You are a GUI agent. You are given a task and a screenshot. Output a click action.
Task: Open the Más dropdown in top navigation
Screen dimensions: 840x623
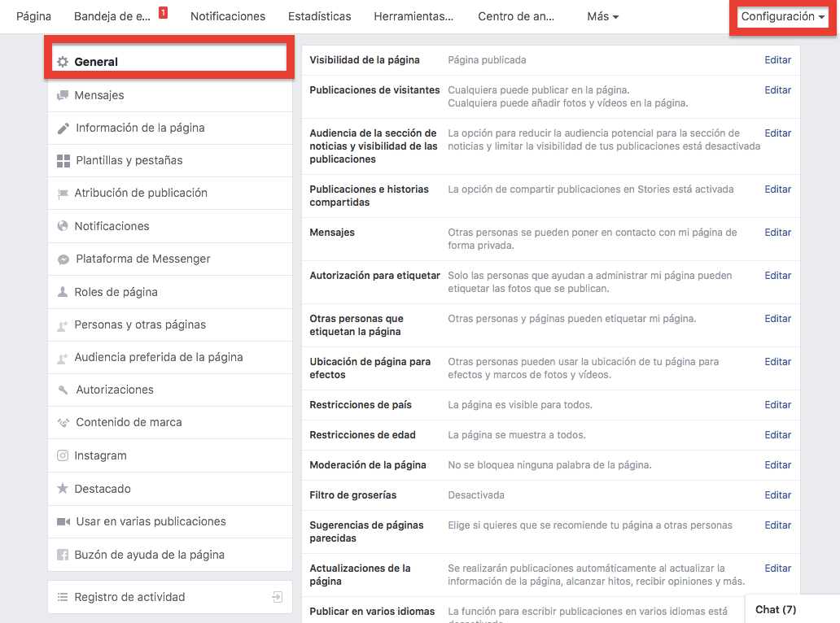[602, 16]
